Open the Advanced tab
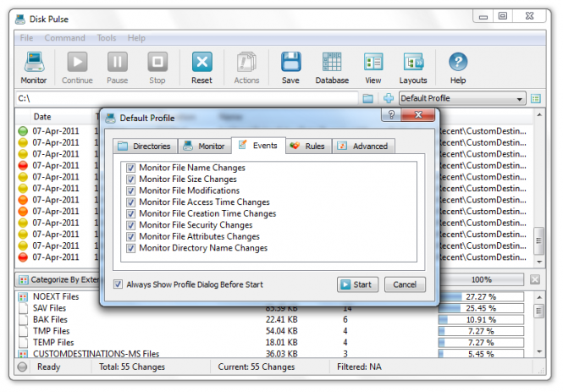563x392 pixels. click(363, 146)
